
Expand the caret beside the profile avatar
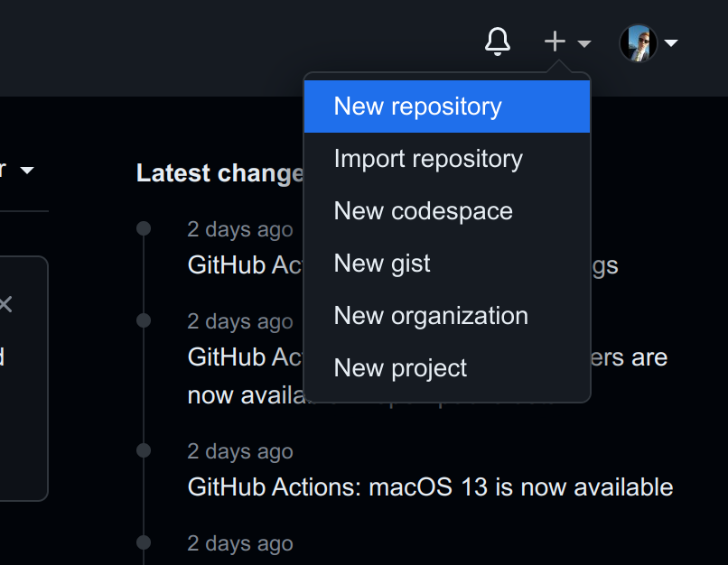coord(671,42)
